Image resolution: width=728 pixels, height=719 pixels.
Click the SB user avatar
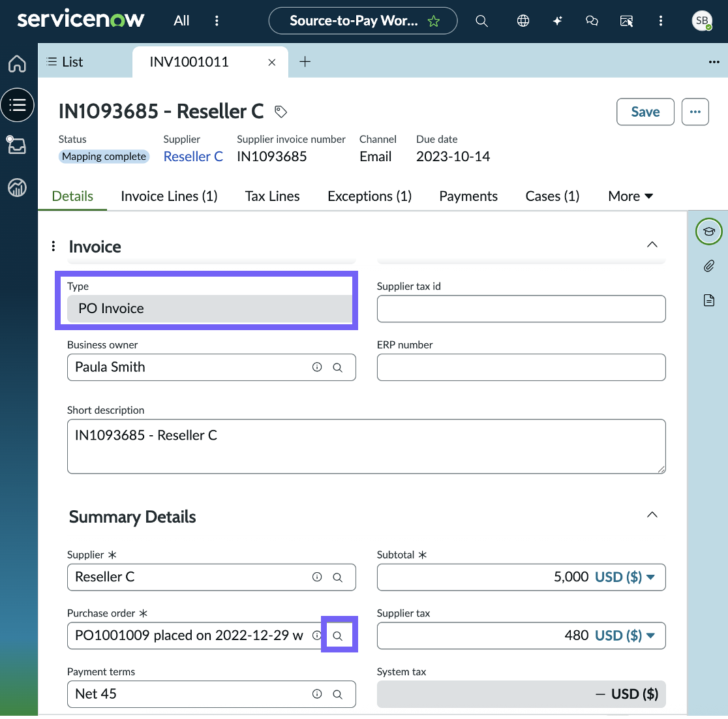coord(702,21)
